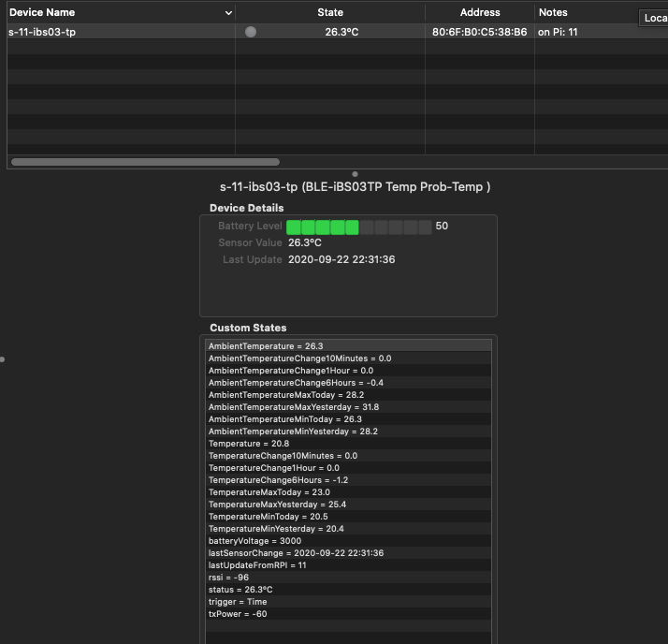Select TemperatureChange6Hours = -1.2 row

click(348, 479)
